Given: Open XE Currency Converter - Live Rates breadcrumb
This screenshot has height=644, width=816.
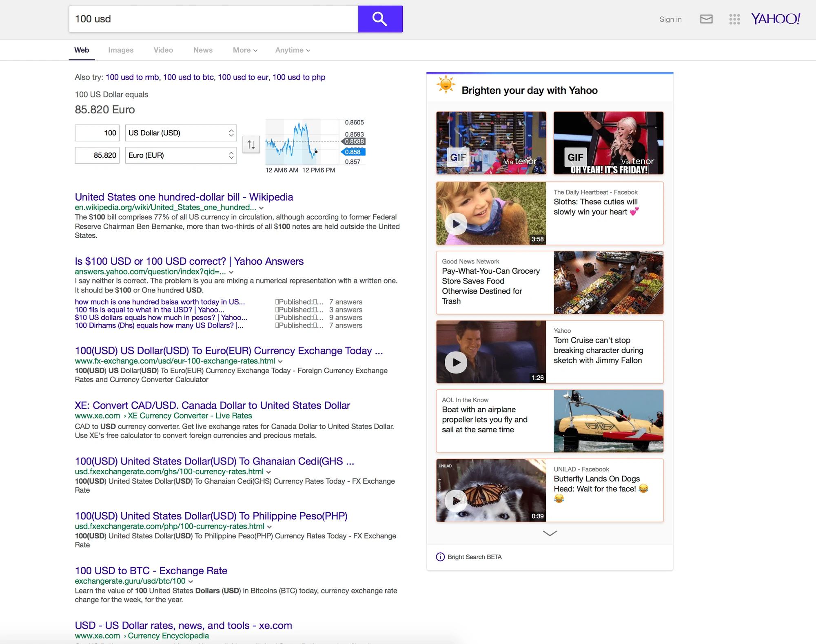Looking at the screenshot, I should click(190, 416).
